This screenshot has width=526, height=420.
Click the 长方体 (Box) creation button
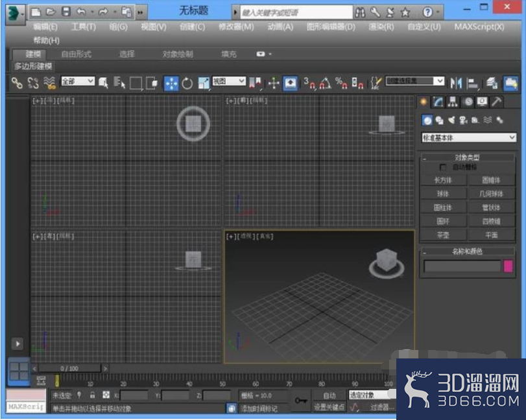[442, 180]
